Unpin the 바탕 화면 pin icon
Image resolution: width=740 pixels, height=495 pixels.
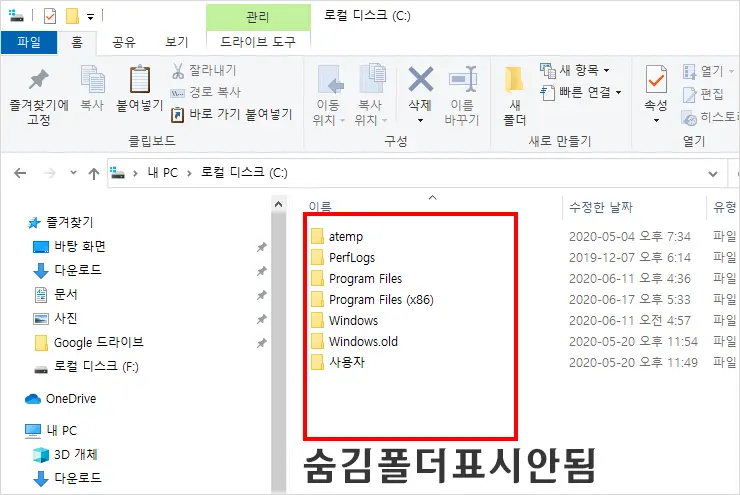[261, 247]
